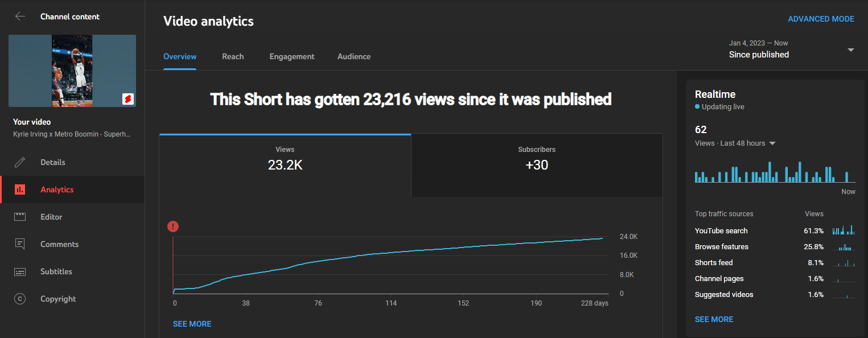This screenshot has height=338, width=868.
Task: Click the Comments speech bubble icon
Action: (20, 244)
